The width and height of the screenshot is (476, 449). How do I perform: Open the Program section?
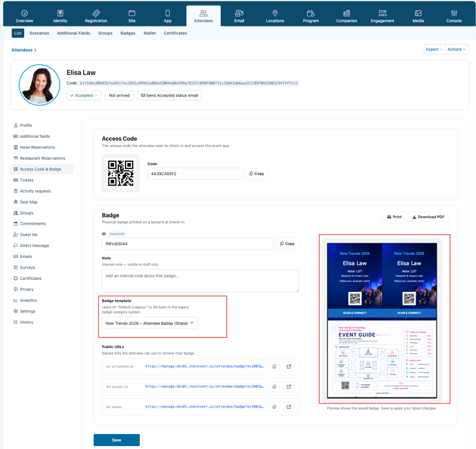click(311, 16)
